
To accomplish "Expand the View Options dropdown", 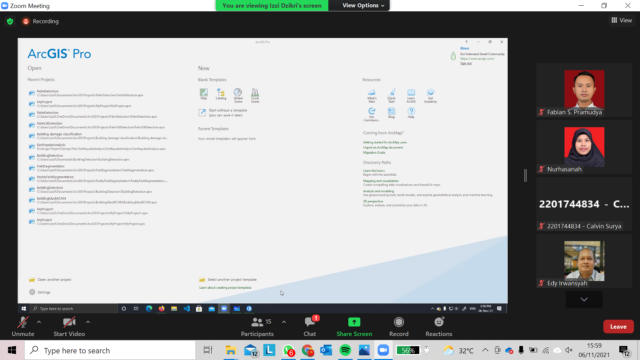I will click(x=363, y=5).
